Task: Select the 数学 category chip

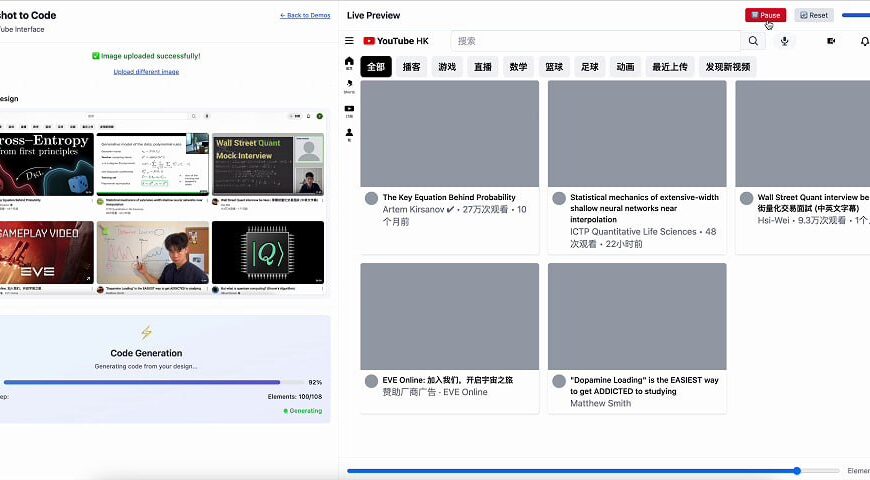Action: click(518, 67)
